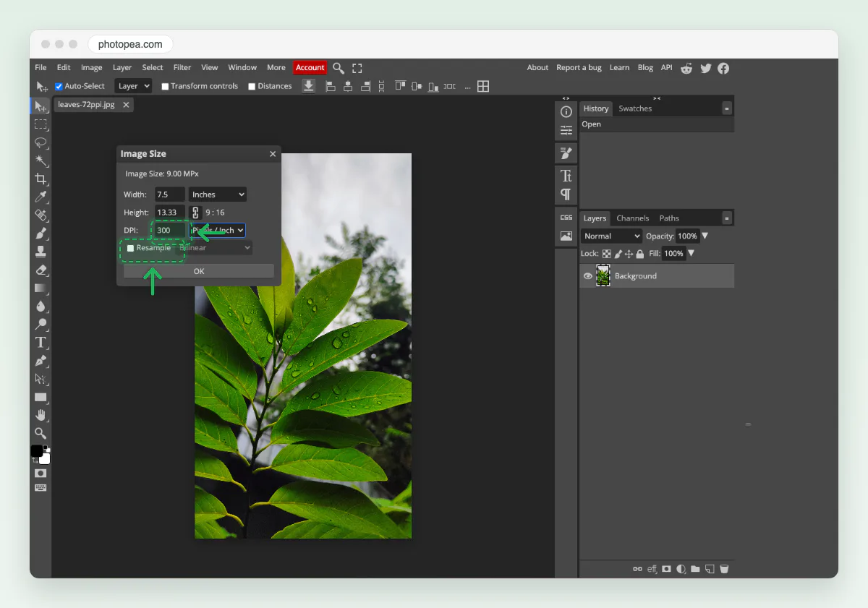
Task: Toggle lock all padlock icon
Action: pyautogui.click(x=640, y=254)
